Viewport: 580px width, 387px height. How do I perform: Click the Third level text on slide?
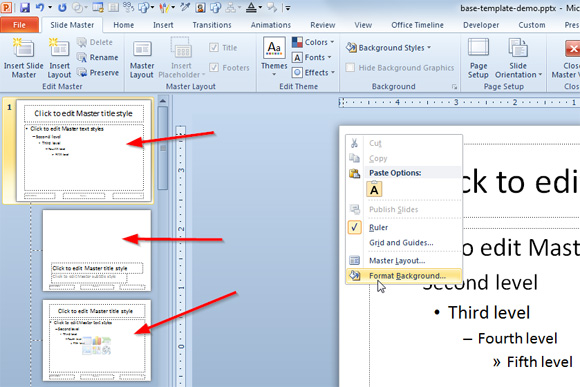(489, 313)
